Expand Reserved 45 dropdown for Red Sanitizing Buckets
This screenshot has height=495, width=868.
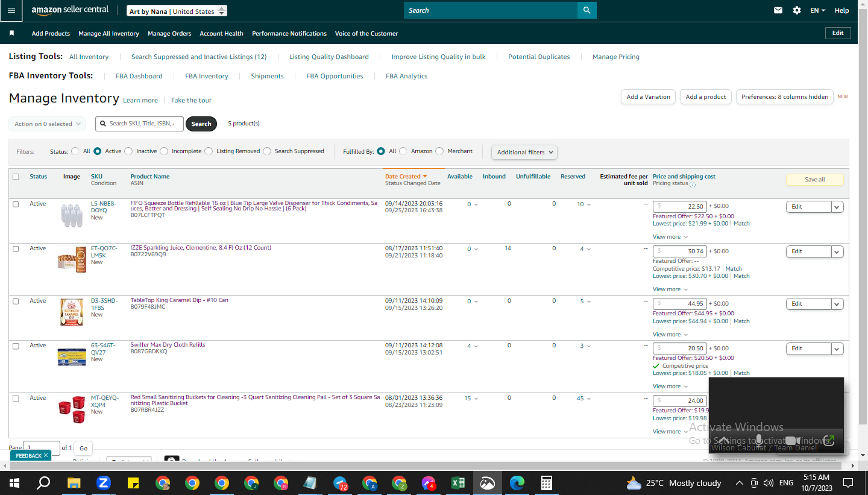[x=584, y=399]
